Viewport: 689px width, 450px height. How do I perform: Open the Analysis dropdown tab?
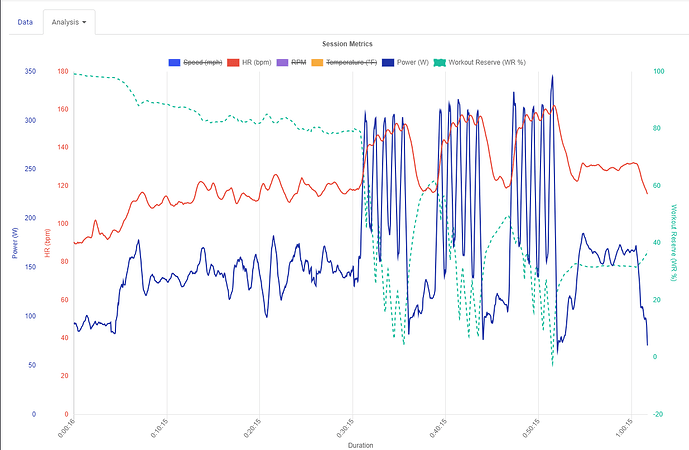click(69, 20)
